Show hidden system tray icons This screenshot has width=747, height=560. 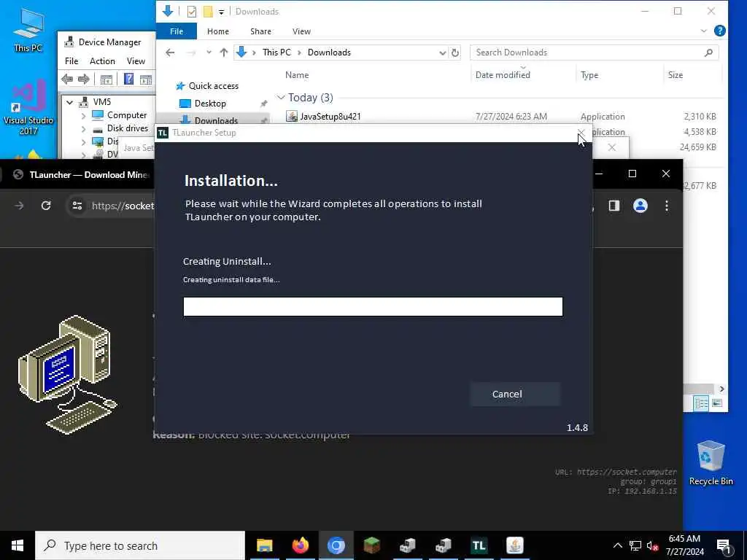(x=617, y=545)
